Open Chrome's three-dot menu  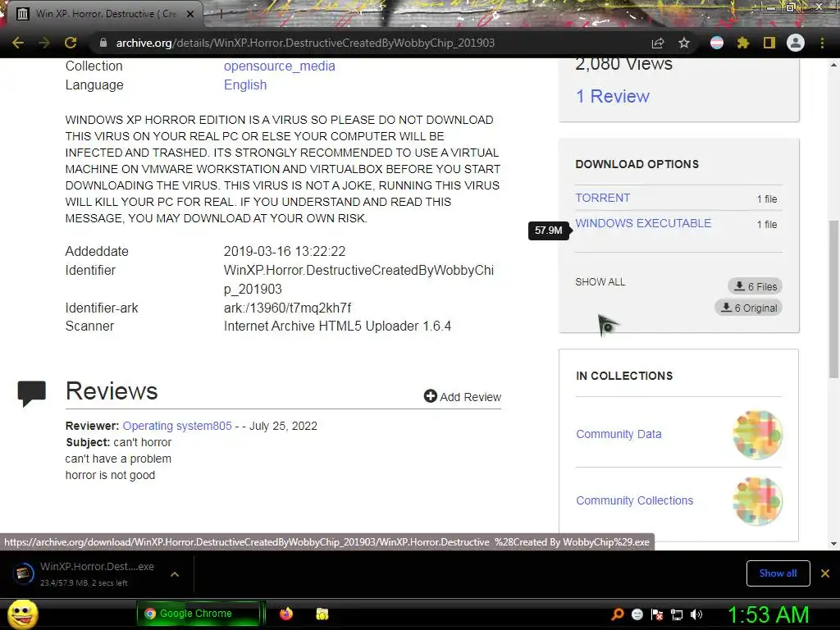click(x=822, y=43)
